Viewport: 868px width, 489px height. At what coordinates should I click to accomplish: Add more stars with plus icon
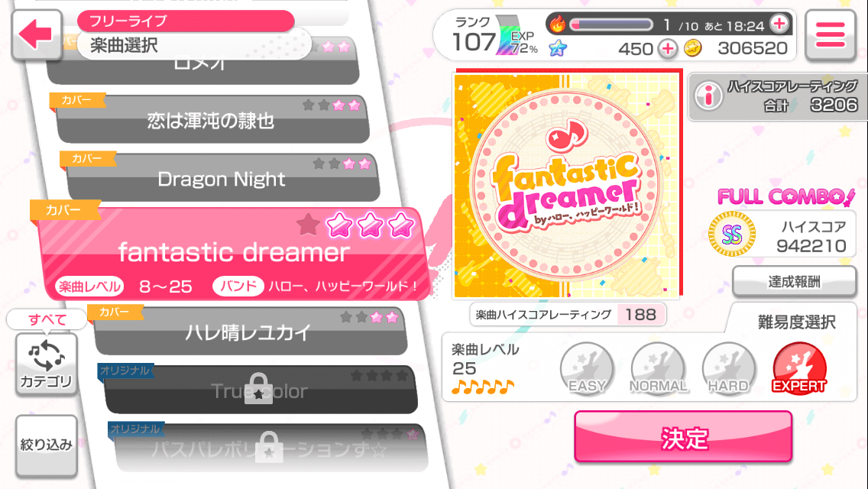point(668,49)
